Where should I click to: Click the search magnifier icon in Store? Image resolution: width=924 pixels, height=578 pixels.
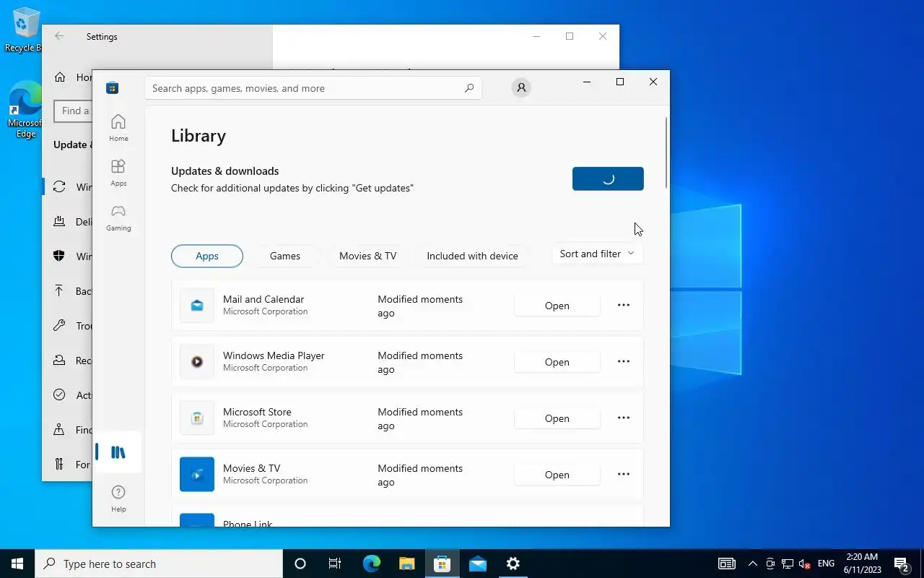coord(469,88)
